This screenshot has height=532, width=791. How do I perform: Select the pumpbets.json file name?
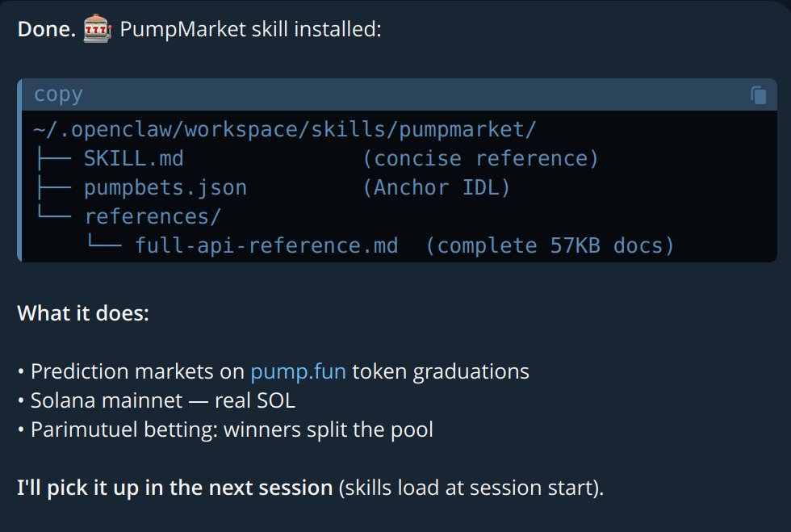click(x=165, y=188)
